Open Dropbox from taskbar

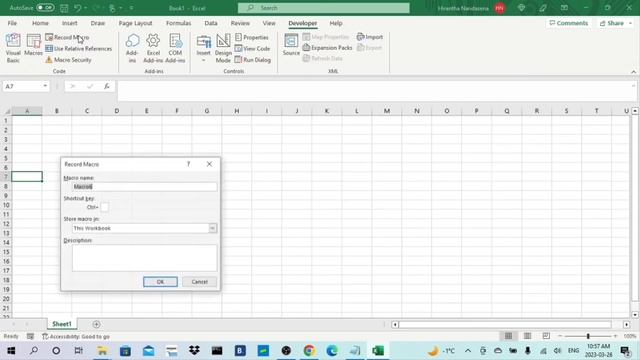[x=194, y=351]
